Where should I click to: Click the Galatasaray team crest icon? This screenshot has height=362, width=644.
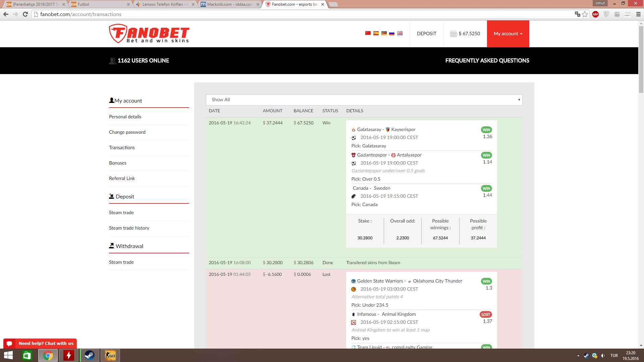point(354,130)
